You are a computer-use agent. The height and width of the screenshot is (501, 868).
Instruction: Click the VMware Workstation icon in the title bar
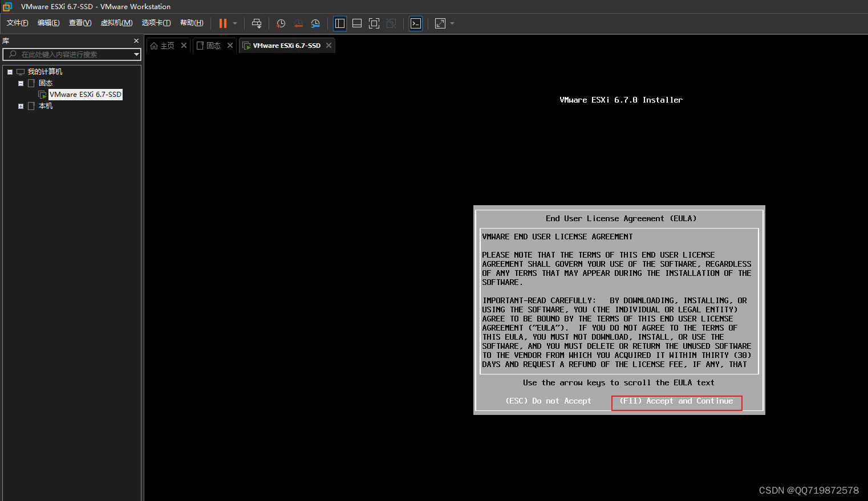[x=7, y=7]
